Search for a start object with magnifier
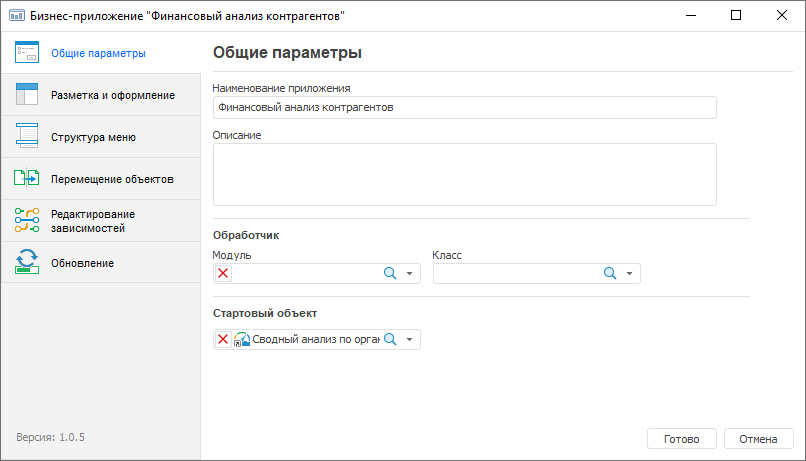Screen dimensions: 806x461 pyautogui.click(x=390, y=340)
